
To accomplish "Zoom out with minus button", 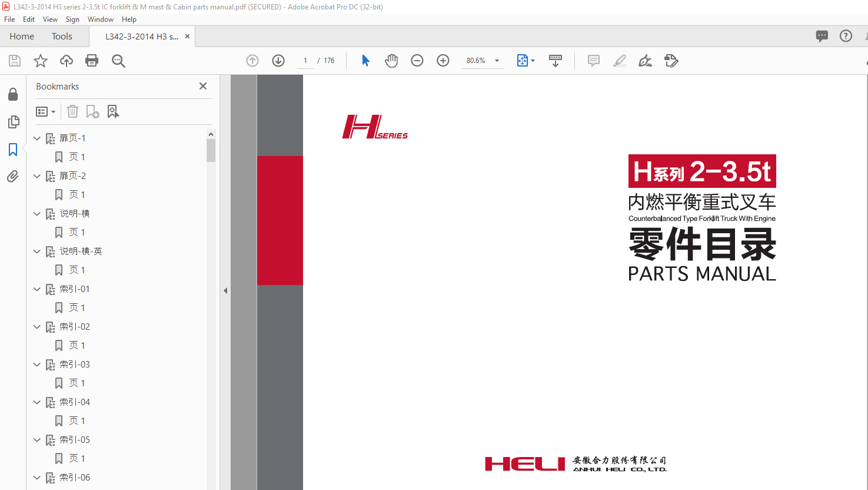I will tap(417, 61).
